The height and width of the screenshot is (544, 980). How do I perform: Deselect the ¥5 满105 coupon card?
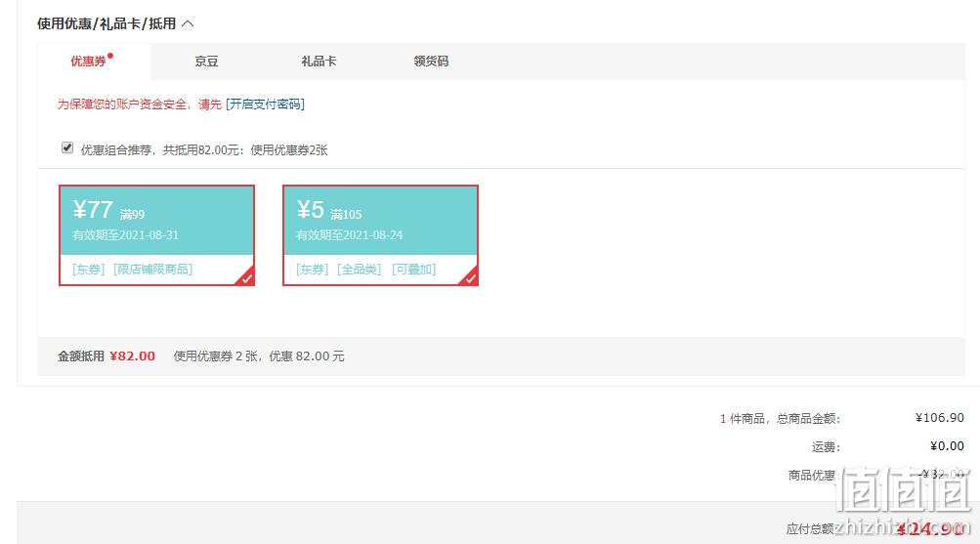(381, 235)
